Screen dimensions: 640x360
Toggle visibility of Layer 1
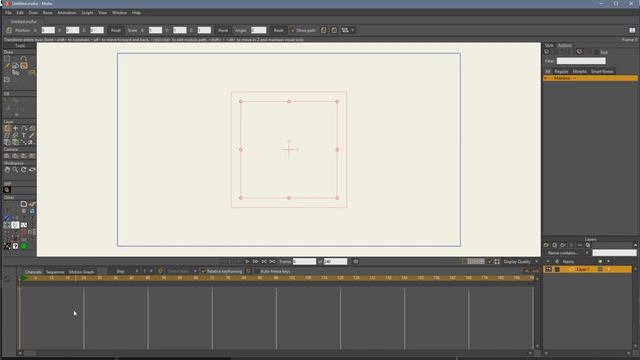[x=548, y=269]
